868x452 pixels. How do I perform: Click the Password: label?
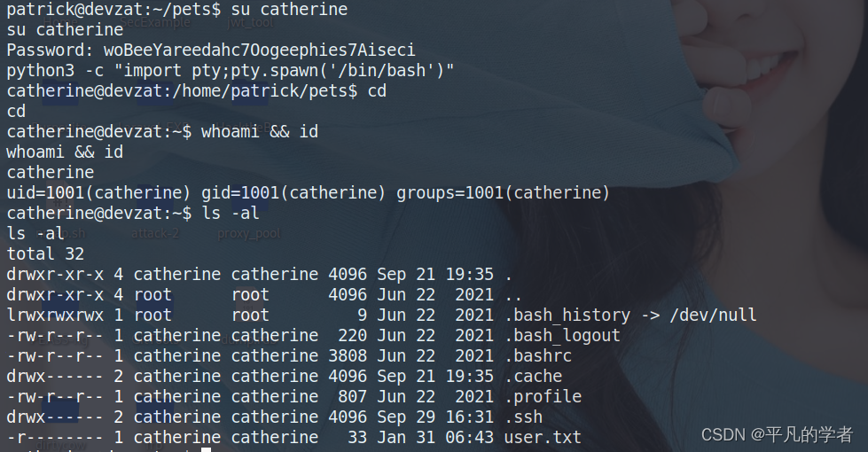pyautogui.click(x=51, y=51)
